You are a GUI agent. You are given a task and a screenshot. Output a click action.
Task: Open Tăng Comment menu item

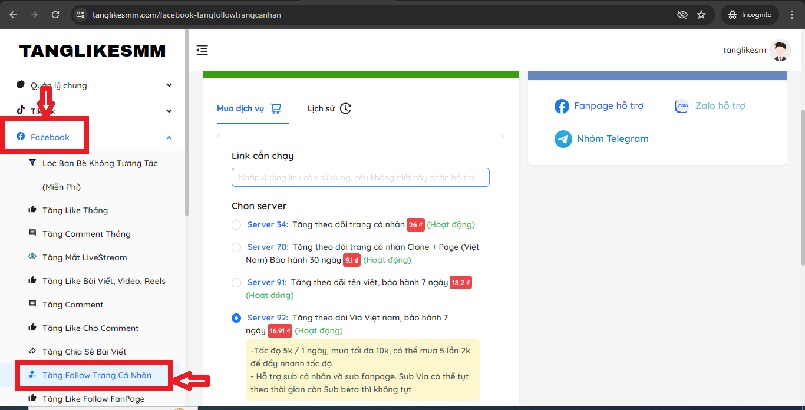72,305
